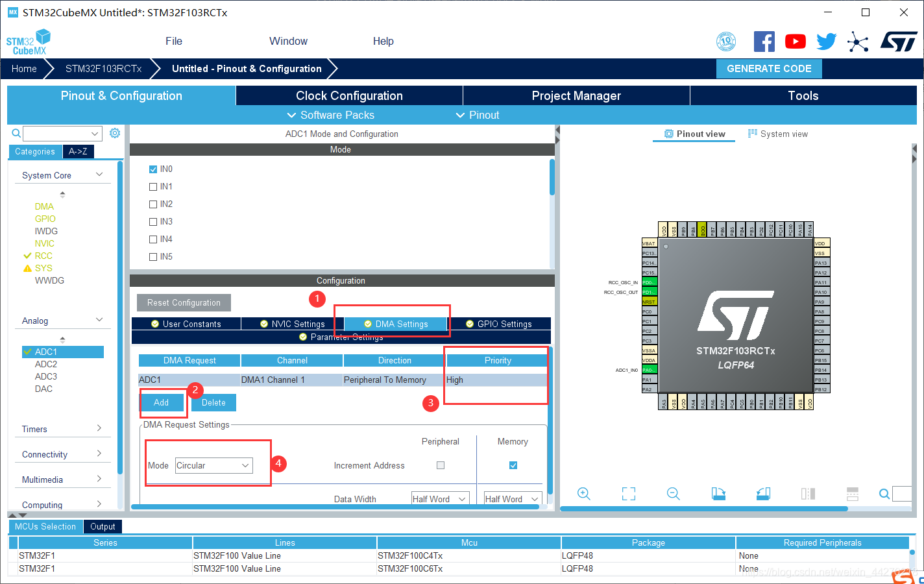The image size is (924, 584).
Task: Toggle Memory increment address checkbox
Action: [513, 465]
